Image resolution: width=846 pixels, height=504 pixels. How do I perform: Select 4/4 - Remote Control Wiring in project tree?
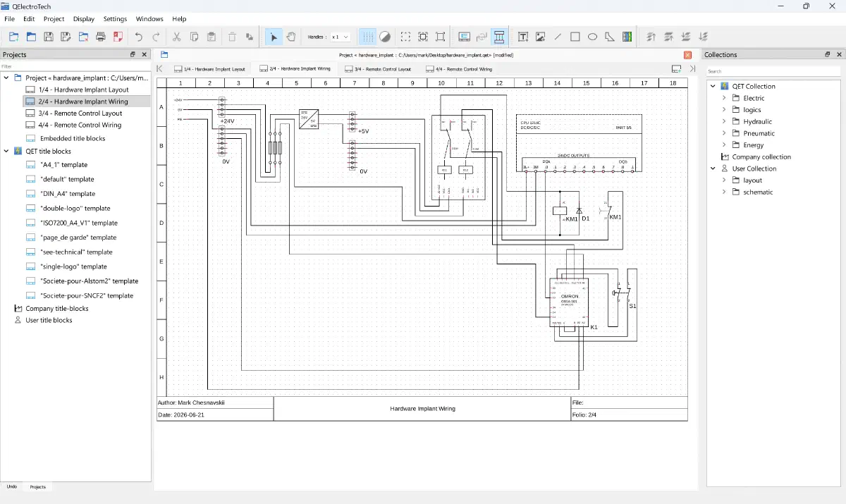80,125
